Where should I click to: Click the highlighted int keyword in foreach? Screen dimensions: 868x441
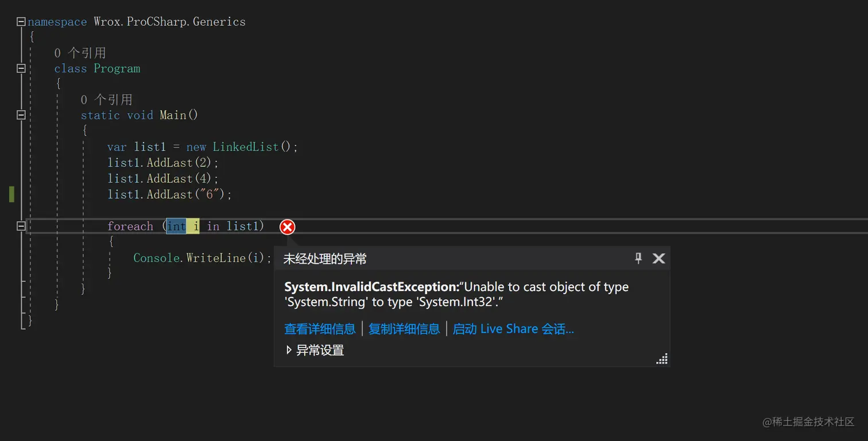pyautogui.click(x=176, y=226)
